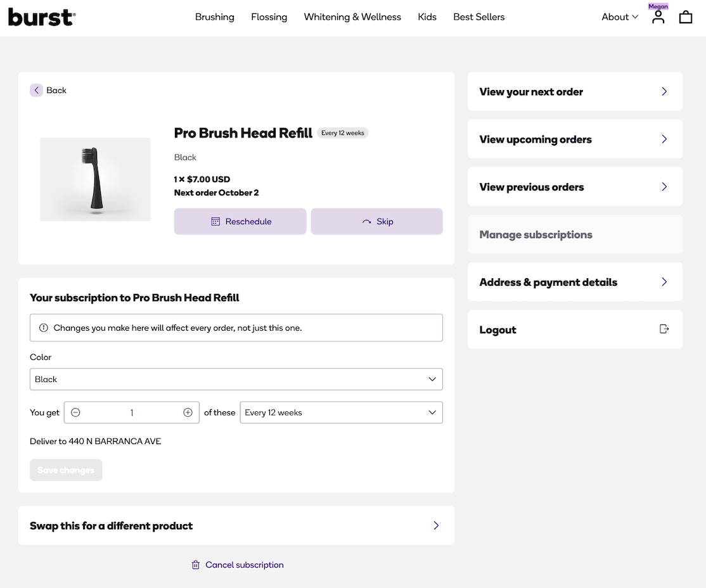Click the Back arrow icon
Screen dimensions: 706x588
tap(37, 90)
